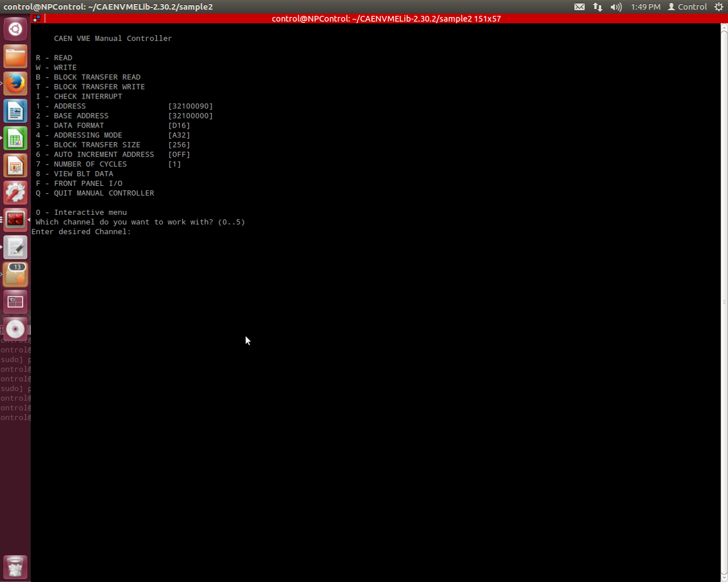Open the Trash in the dock

15,567
